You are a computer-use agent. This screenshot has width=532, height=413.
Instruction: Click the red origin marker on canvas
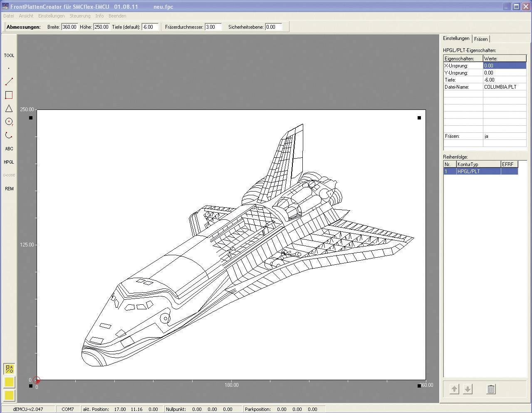click(x=37, y=380)
